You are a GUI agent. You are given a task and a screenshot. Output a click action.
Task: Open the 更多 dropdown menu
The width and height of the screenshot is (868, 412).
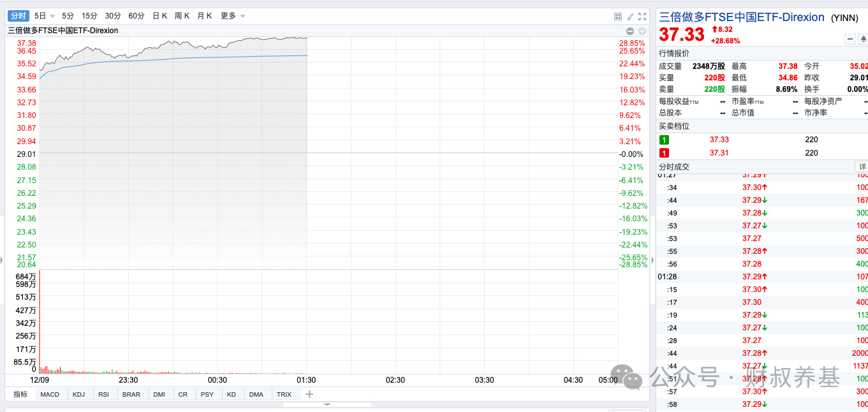[x=232, y=16]
